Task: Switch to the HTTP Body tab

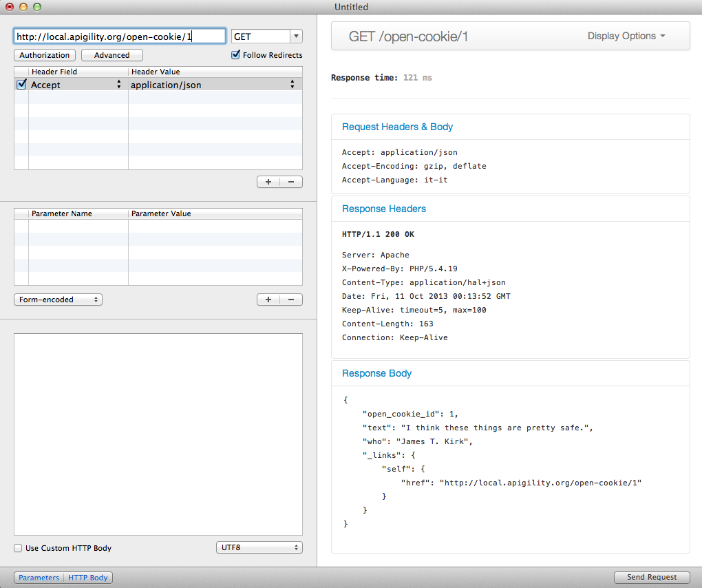Action: tap(88, 578)
